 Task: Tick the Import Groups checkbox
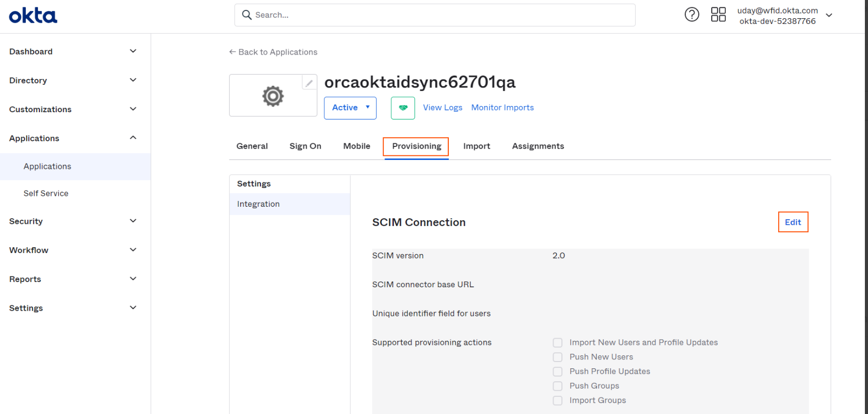(x=558, y=400)
